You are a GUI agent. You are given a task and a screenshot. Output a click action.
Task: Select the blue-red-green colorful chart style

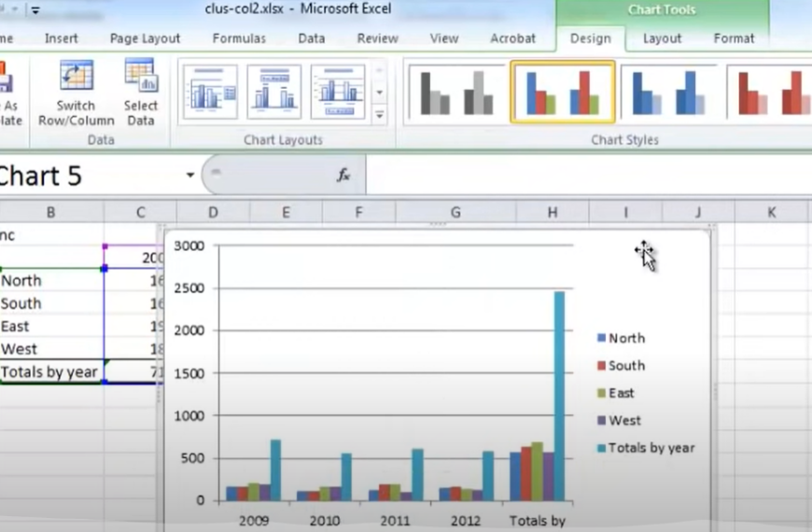pyautogui.click(x=563, y=92)
